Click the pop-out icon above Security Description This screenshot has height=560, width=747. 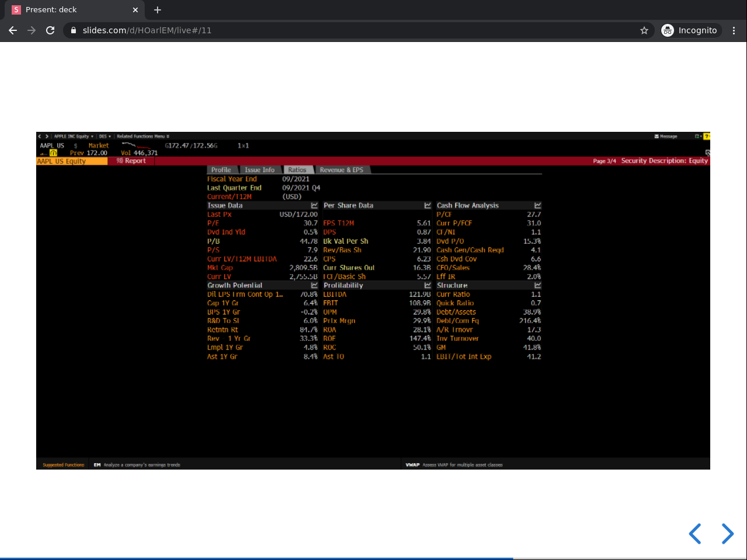[707, 153]
